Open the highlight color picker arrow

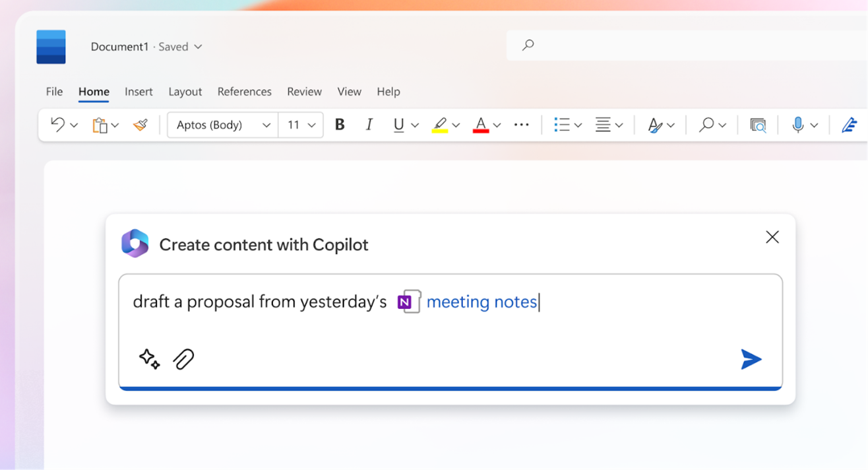pyautogui.click(x=456, y=125)
